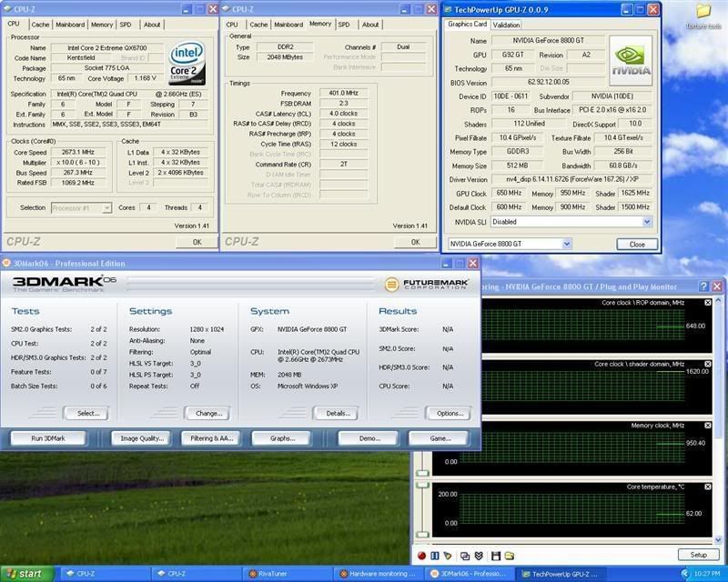Click the cascading windows icon in monitoring toolbar
Viewport: 728px width, 582px height.
coord(465,555)
